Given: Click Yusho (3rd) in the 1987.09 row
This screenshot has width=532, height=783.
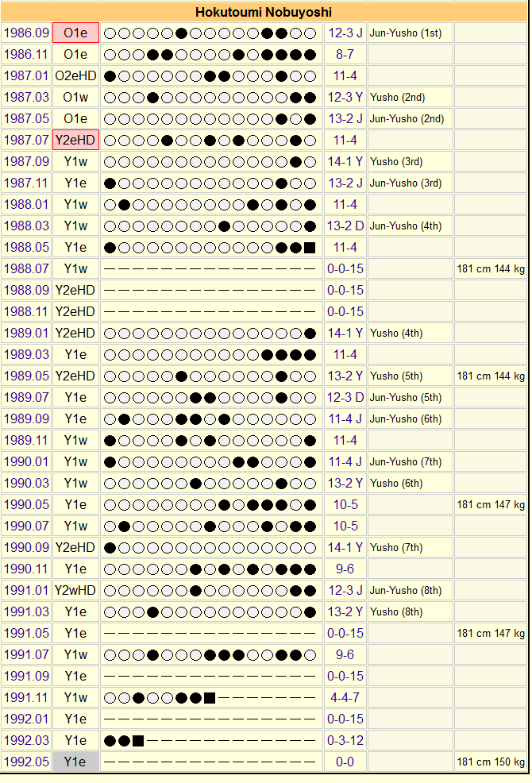Looking at the screenshot, I should tap(397, 162).
